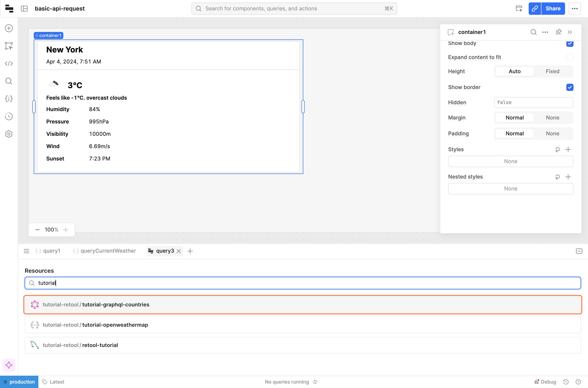Click the preview app icon next to Share
This screenshot has height=388, width=588.
(519, 9)
